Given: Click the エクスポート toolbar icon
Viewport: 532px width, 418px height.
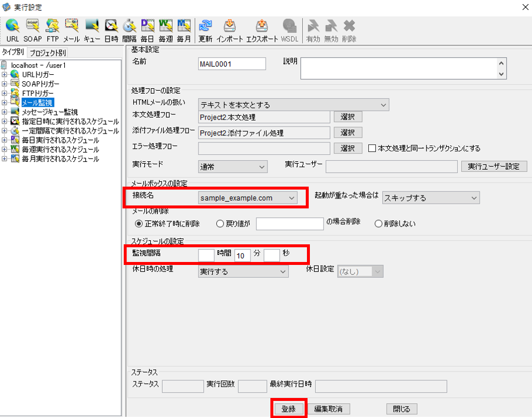Looking at the screenshot, I should 262,31.
